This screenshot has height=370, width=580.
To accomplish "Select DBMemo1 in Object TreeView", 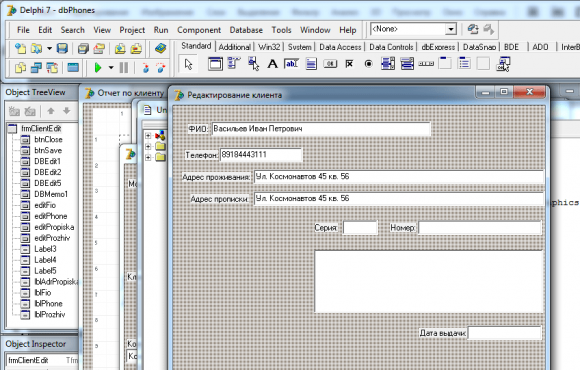I will click(x=51, y=194).
